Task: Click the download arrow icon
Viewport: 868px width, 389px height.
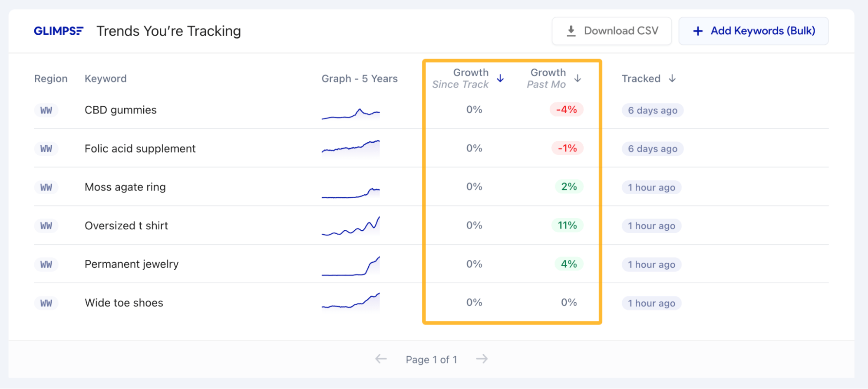Action: coord(571,31)
